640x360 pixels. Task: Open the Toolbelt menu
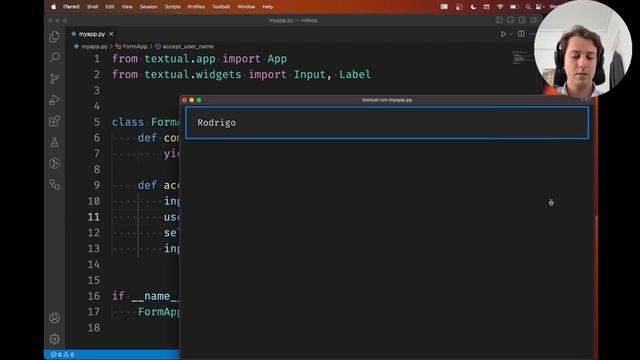(221, 7)
